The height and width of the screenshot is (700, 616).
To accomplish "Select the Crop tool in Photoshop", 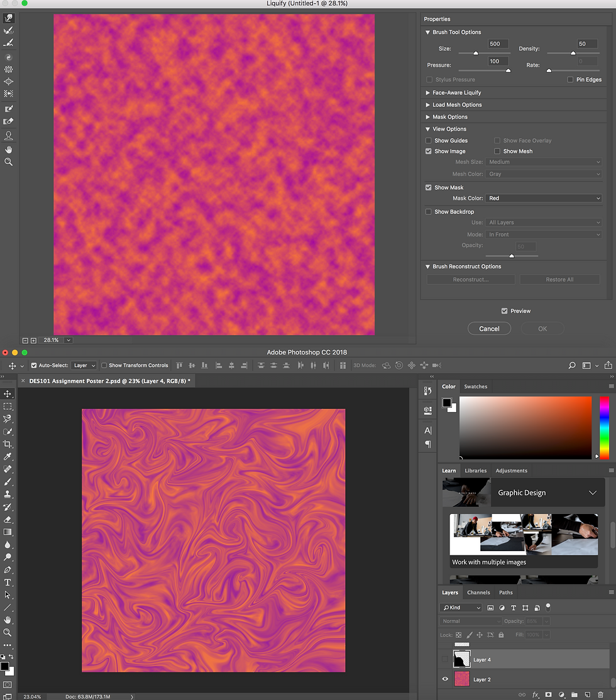I will point(8,444).
